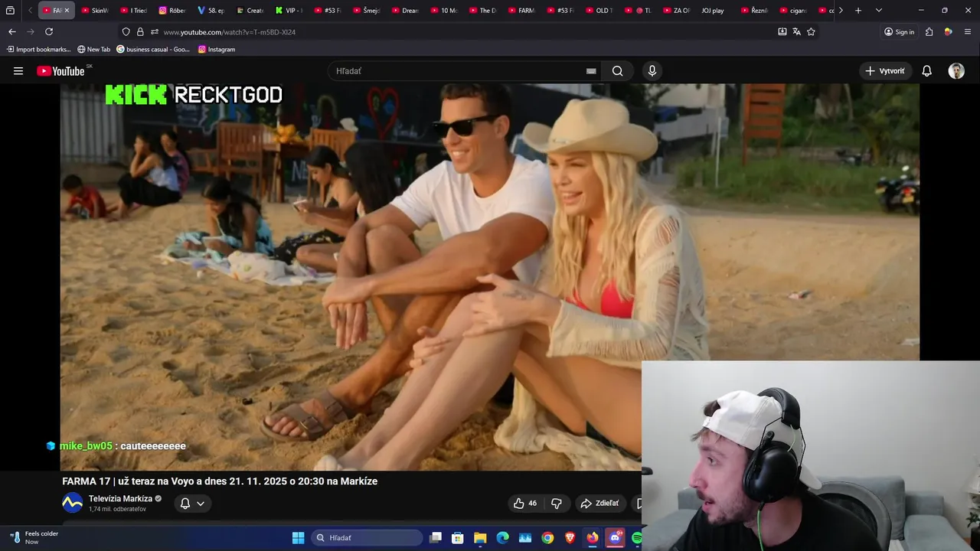980x551 pixels.
Task: Open the Instagram bookmark
Action: 217,49
